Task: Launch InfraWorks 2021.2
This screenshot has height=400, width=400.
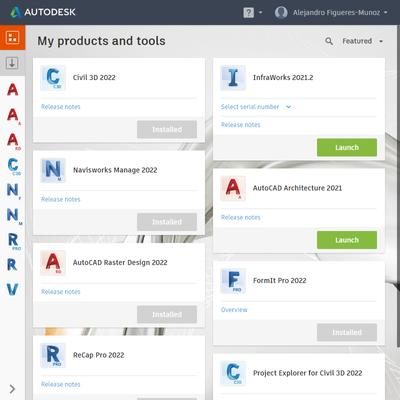Action: [347, 147]
